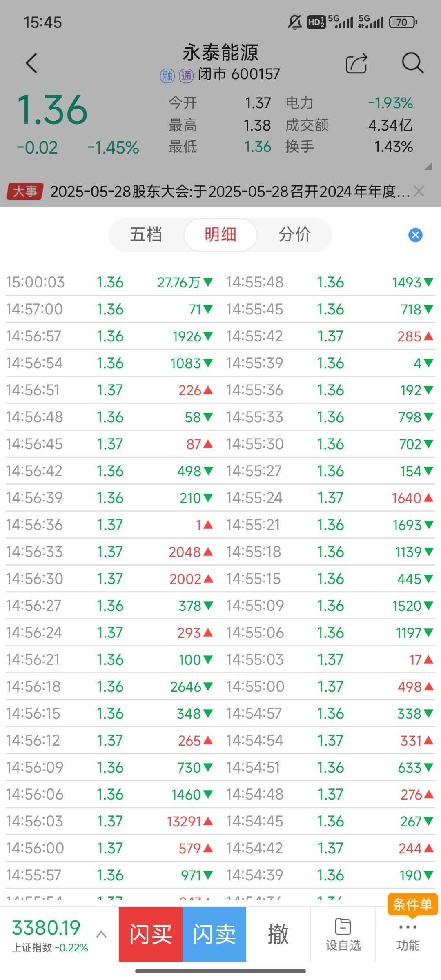441x980 pixels.
Task: Tap the 15:00:03 trade row
Action: 109,282
